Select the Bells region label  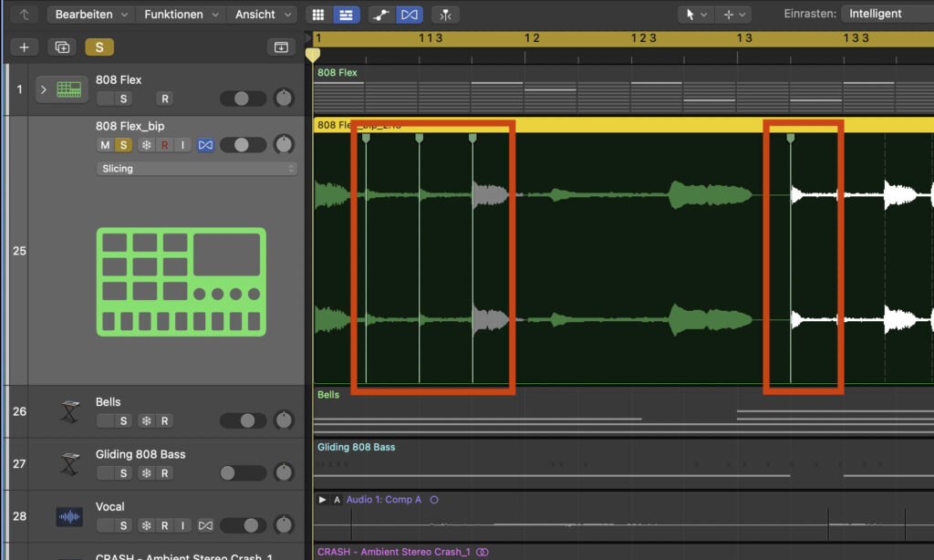click(x=328, y=394)
